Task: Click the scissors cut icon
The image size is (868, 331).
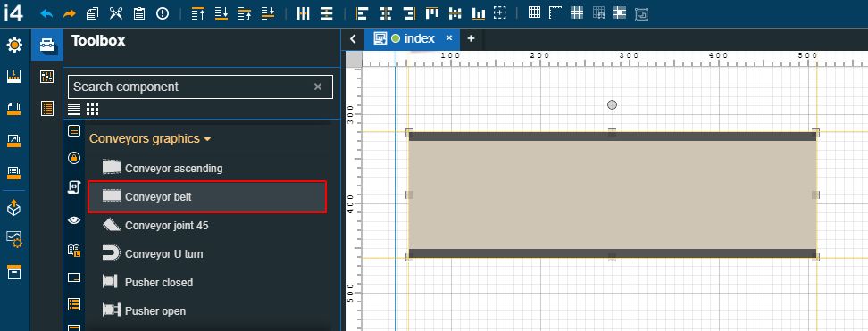Action: 116,14
